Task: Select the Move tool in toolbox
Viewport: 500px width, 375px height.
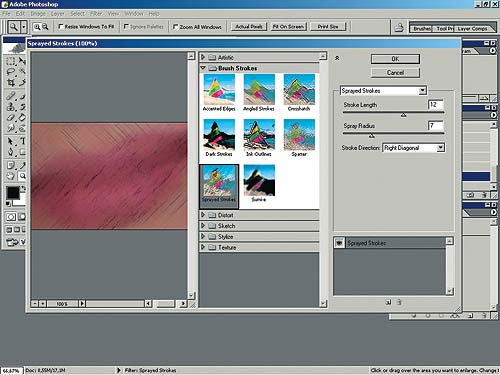Action: point(22,61)
